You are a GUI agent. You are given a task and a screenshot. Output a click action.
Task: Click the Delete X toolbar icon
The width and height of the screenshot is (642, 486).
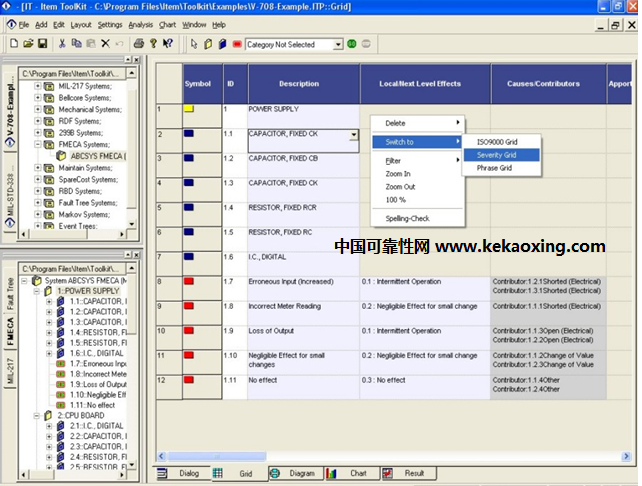pyautogui.click(x=105, y=44)
